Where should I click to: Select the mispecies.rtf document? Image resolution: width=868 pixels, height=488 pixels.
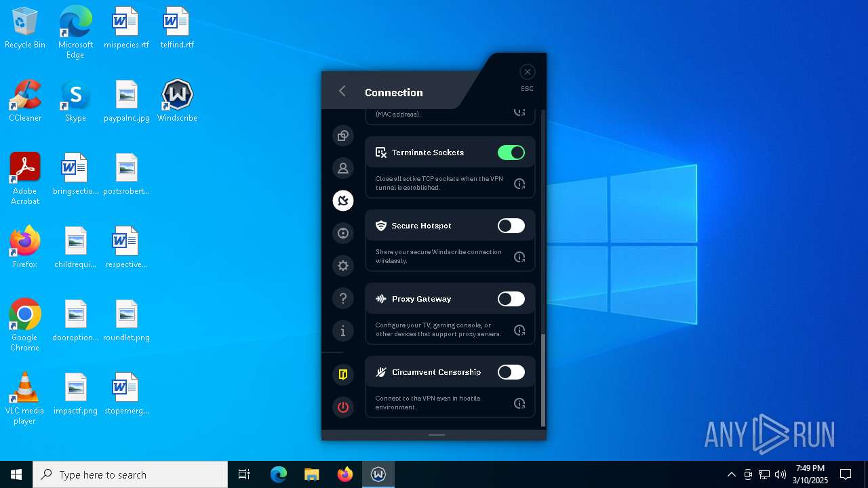[126, 28]
